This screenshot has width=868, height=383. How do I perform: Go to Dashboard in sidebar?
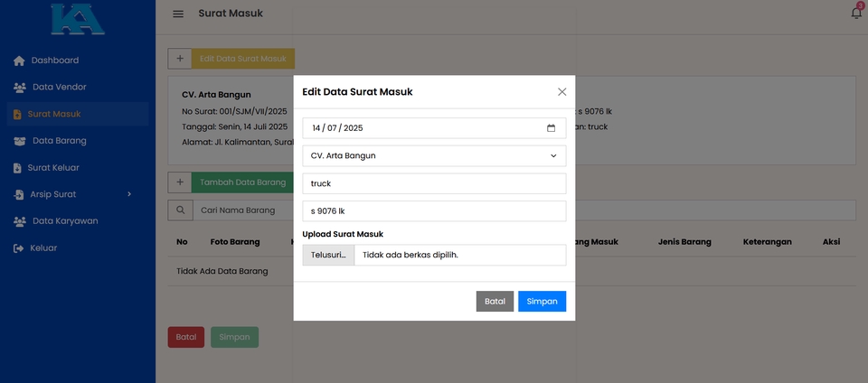pyautogui.click(x=54, y=61)
